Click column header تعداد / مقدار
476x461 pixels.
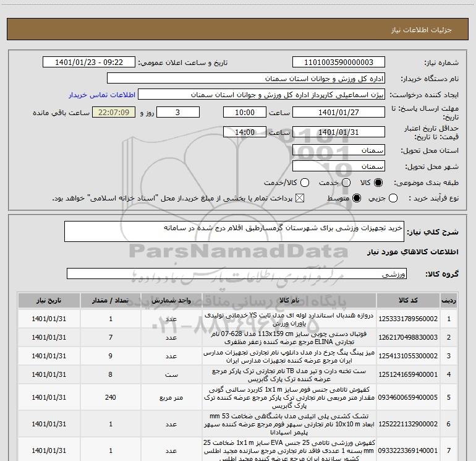click(x=111, y=301)
